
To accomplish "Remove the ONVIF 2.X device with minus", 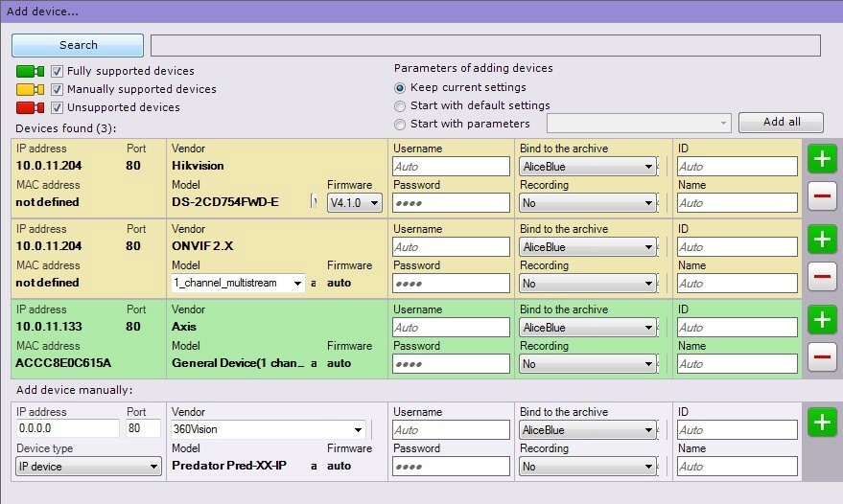I will coord(822,278).
